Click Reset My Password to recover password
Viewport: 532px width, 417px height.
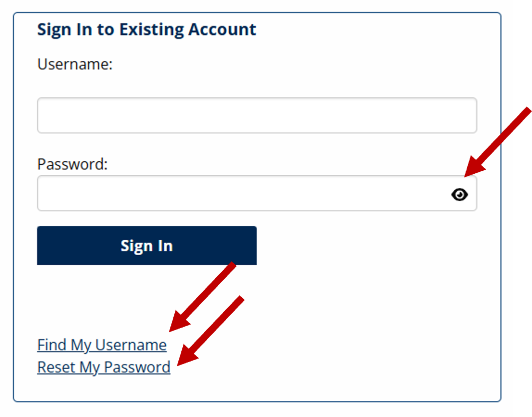(103, 367)
